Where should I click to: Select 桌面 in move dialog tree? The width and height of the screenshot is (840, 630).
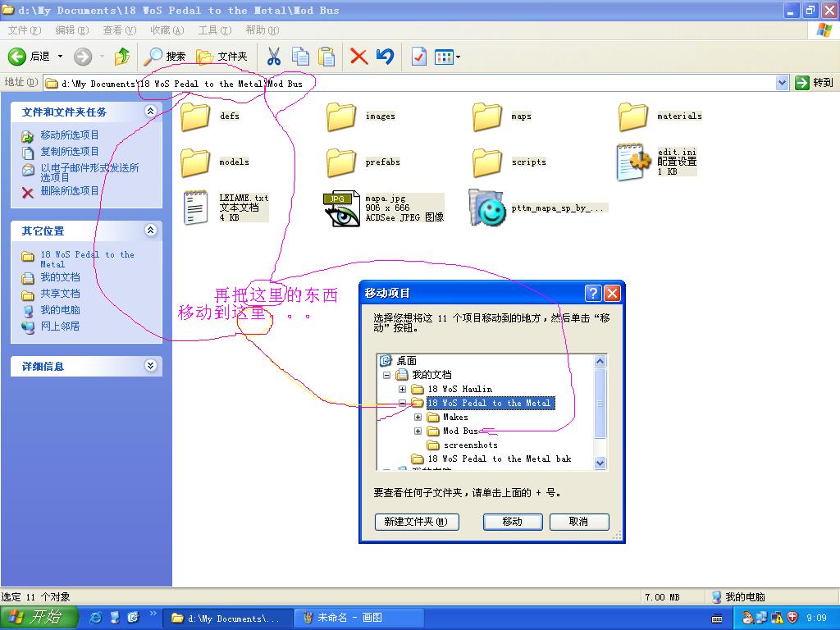(x=407, y=361)
